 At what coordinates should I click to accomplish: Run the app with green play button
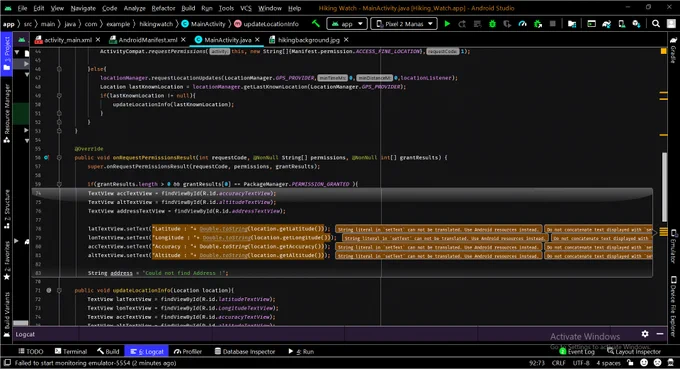(447, 24)
